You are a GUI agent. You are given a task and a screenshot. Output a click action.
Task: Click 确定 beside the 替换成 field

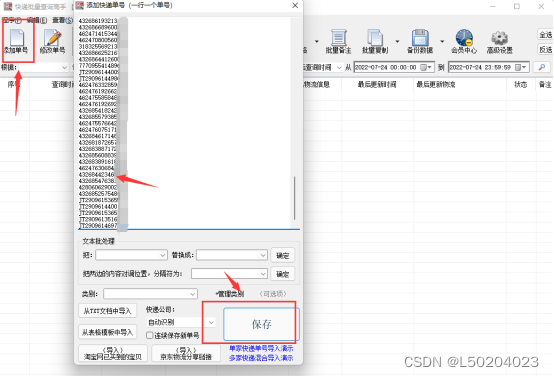coord(283,255)
